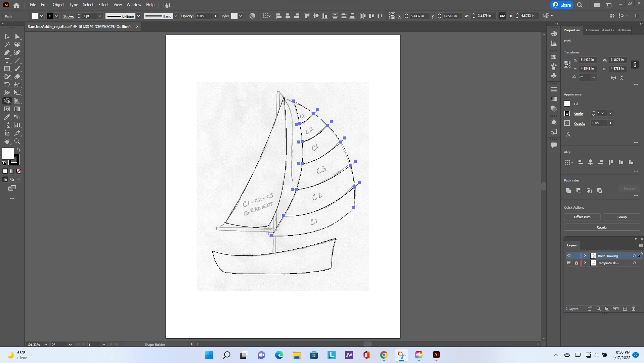Open the Object menu
The image size is (644, 363).
[58, 5]
